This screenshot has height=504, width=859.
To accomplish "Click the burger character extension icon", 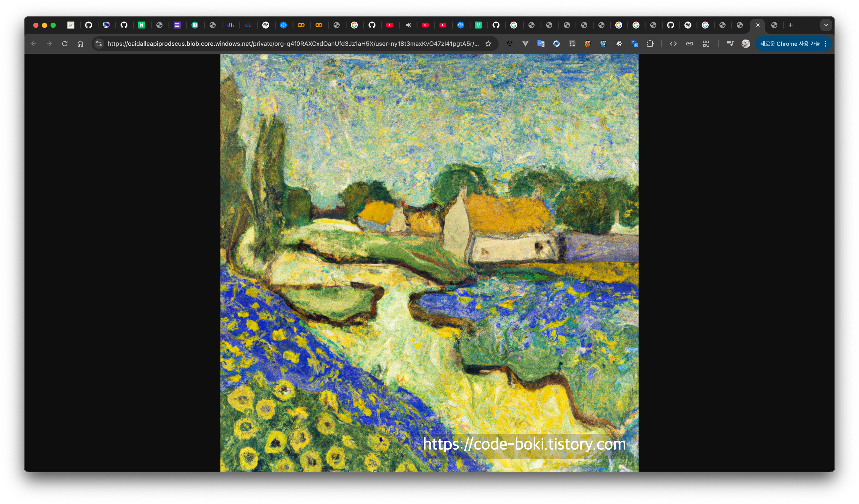I will [x=587, y=44].
